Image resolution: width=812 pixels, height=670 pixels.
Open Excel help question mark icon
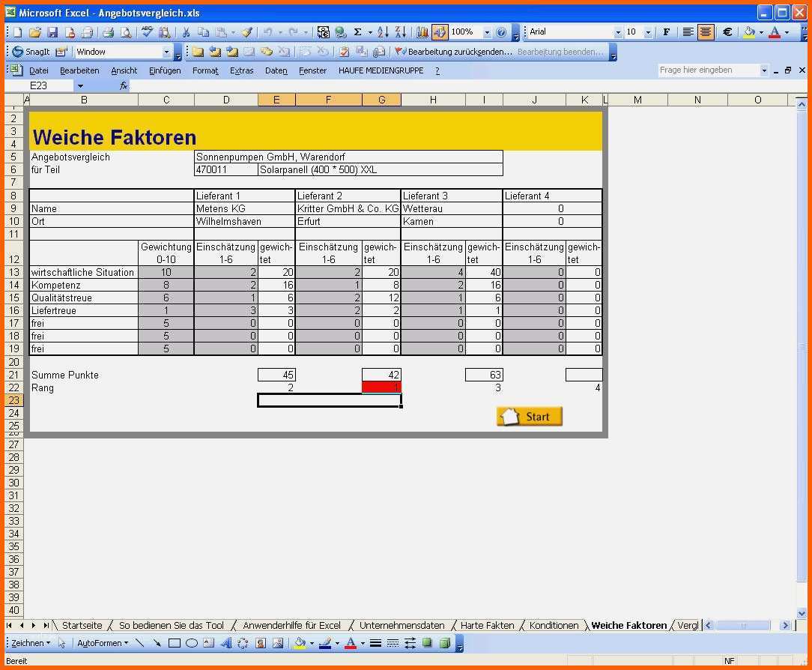coord(501,32)
